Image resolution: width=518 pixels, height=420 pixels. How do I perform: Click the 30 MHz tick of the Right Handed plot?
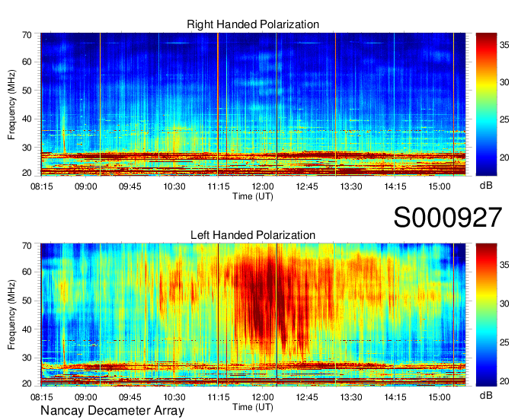[x=27, y=148]
